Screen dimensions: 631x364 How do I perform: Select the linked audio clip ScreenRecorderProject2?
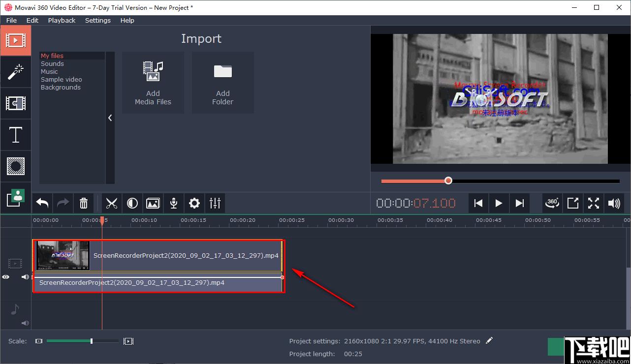click(x=158, y=283)
